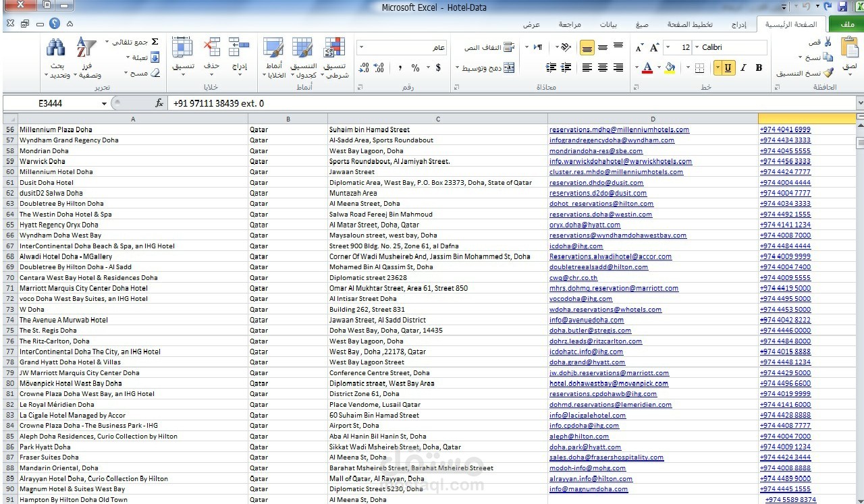Click the green File (ملف) button
Viewport: 864px width, 504px height.
846,25
